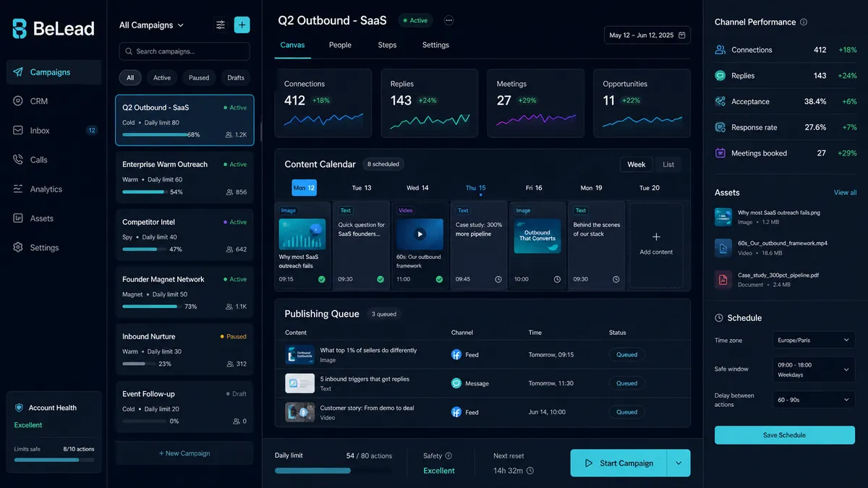Screen dimensions: 868x488
Task: Click the green check on the 09:15 card
Action: point(321,279)
